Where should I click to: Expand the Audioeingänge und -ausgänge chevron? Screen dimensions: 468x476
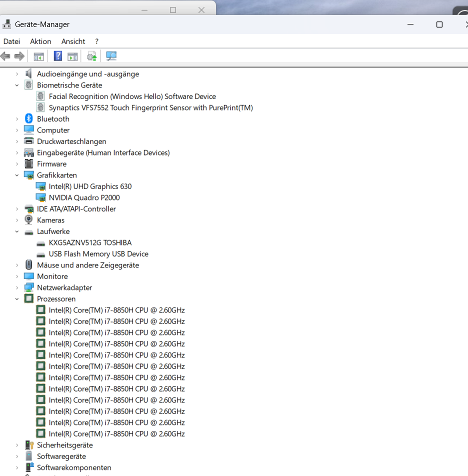click(17, 74)
